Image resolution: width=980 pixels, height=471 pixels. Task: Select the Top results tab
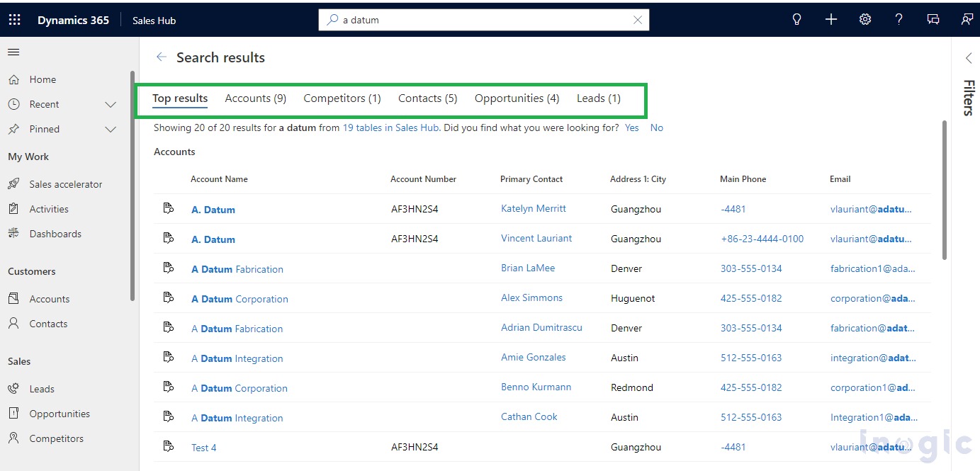[x=180, y=98]
